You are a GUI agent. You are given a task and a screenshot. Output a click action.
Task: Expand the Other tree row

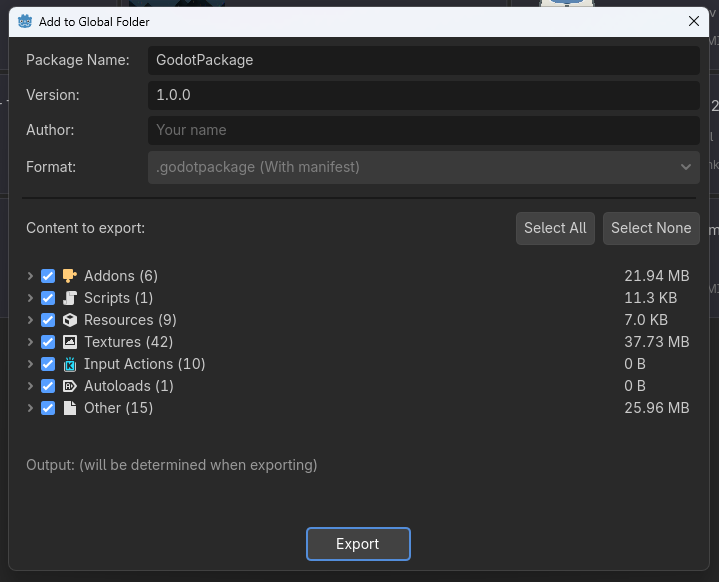[30, 408]
